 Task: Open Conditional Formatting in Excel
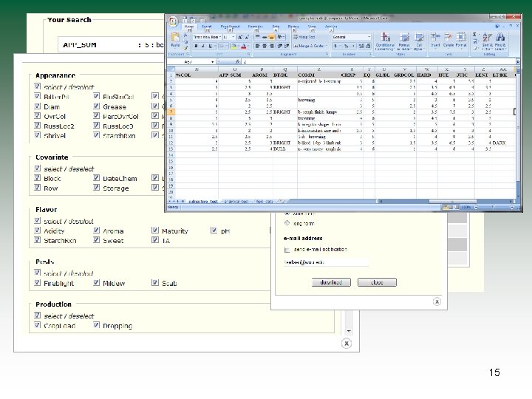pyautogui.click(x=385, y=41)
